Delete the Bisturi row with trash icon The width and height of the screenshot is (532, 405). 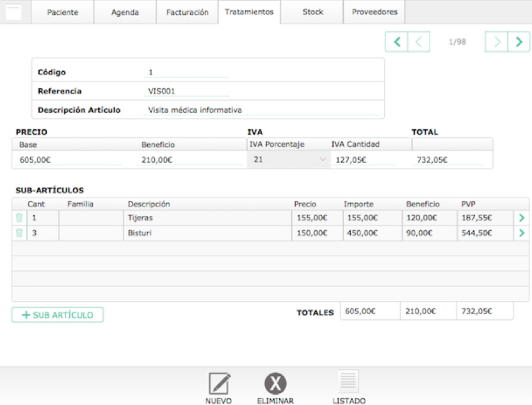coord(19,233)
